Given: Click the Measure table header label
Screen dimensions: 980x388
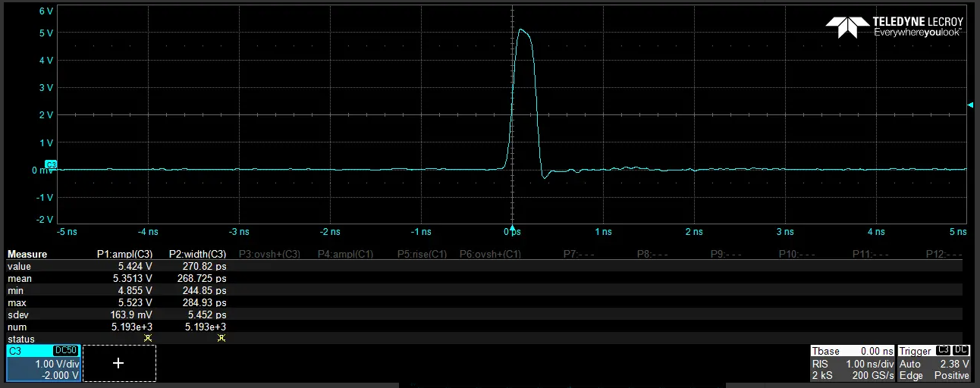Looking at the screenshot, I should (27, 254).
